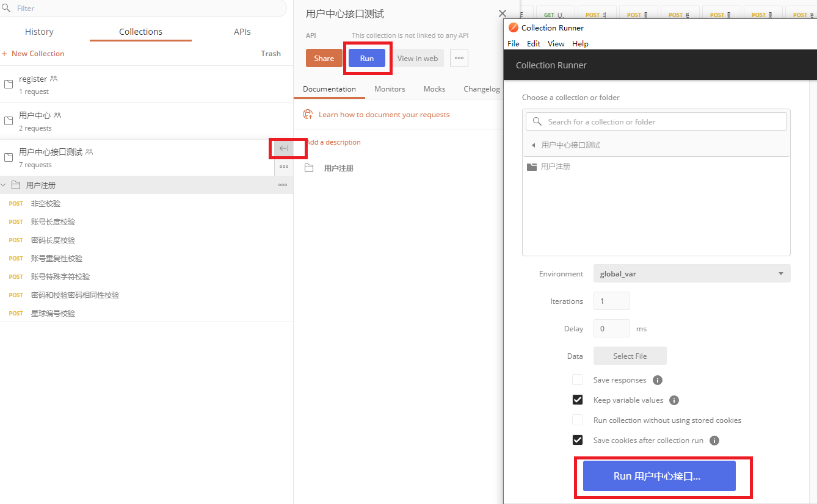The width and height of the screenshot is (817, 504).
Task: Click the 用户中心 collection icon with 2 requests
Action: 9,121
